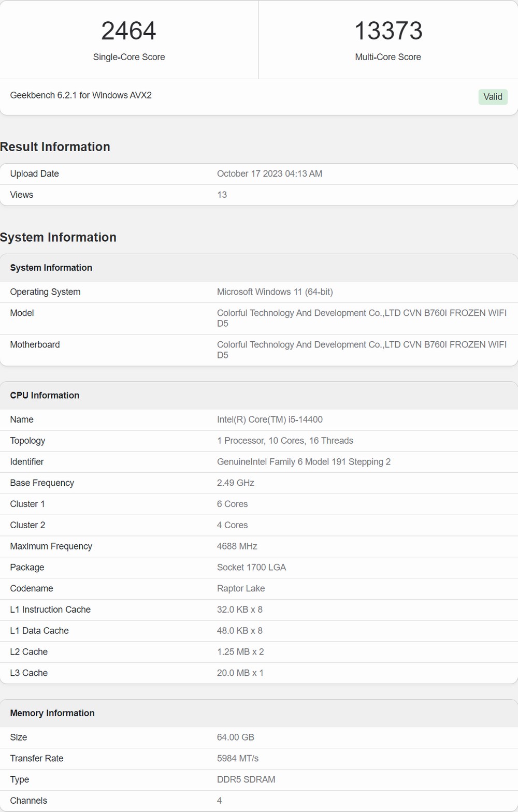Click the Single-Core Score label

129,57
